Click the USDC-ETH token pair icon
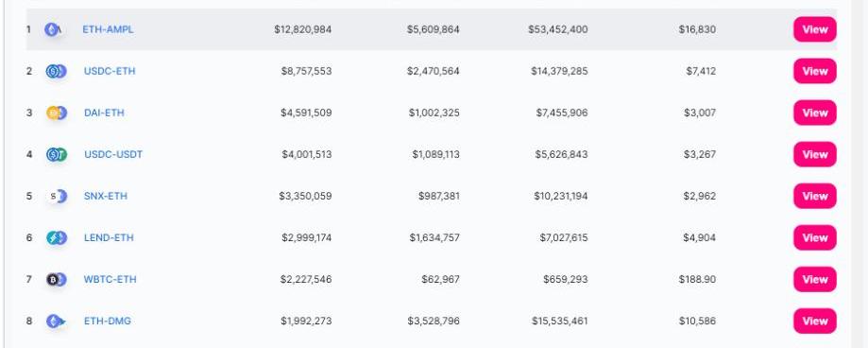Screen dimensions: 868x348 (x=56, y=71)
